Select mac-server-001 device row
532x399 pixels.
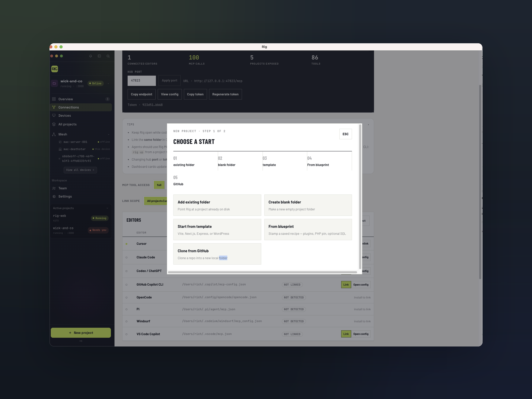(x=84, y=142)
